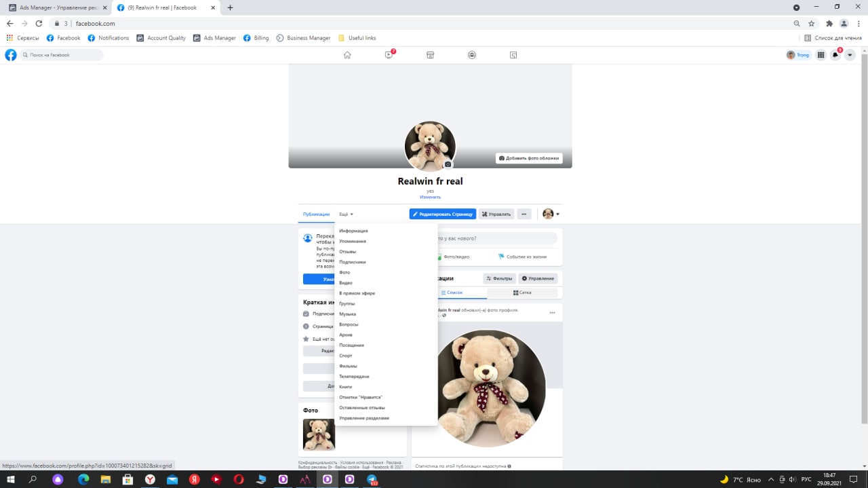Collapse the Ещё dropdown
This screenshot has height=488, width=868.
click(x=346, y=214)
